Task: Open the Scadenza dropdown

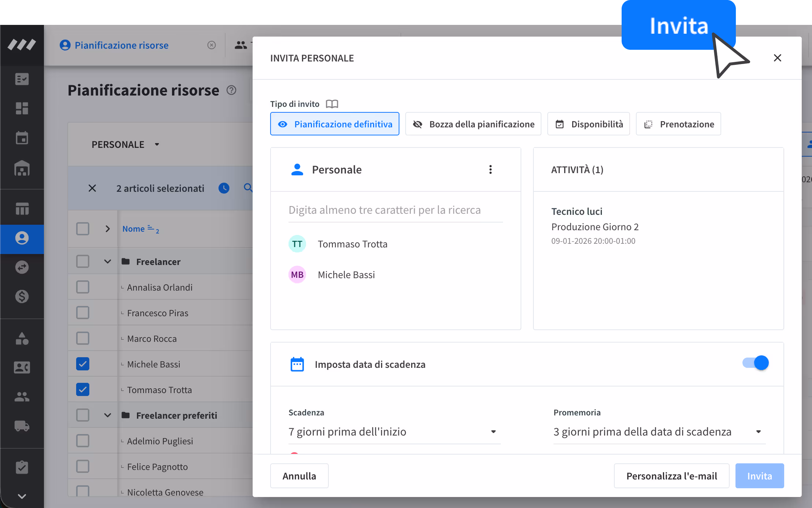Action: [394, 432]
